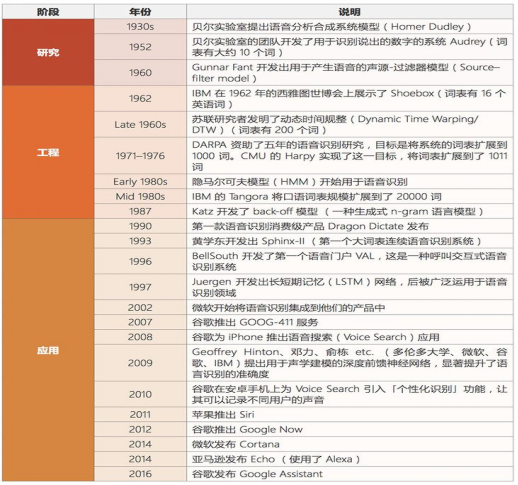The width and height of the screenshot is (518, 485).
Task: Select the 谷歌推出 Google Now description
Action: (x=350, y=429)
